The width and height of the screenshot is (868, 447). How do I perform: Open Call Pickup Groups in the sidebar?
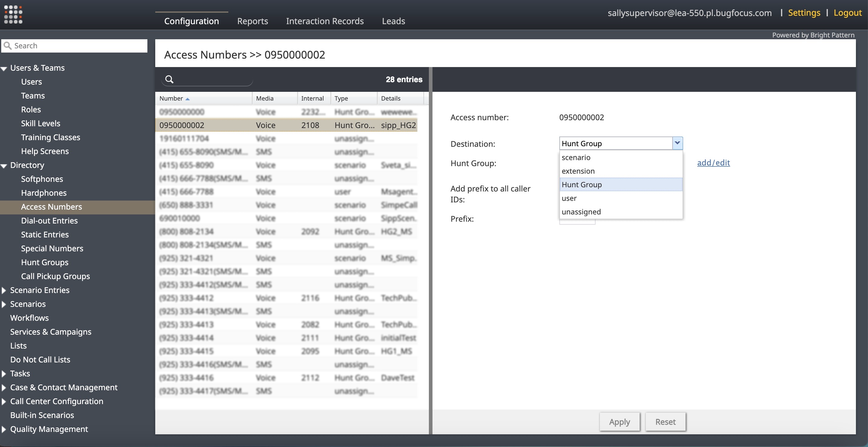coord(55,276)
